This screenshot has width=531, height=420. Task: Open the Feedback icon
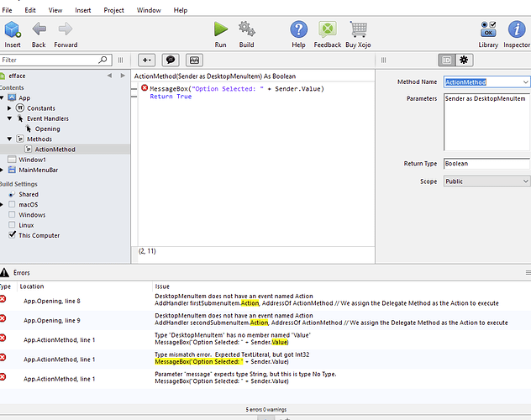tap(328, 29)
